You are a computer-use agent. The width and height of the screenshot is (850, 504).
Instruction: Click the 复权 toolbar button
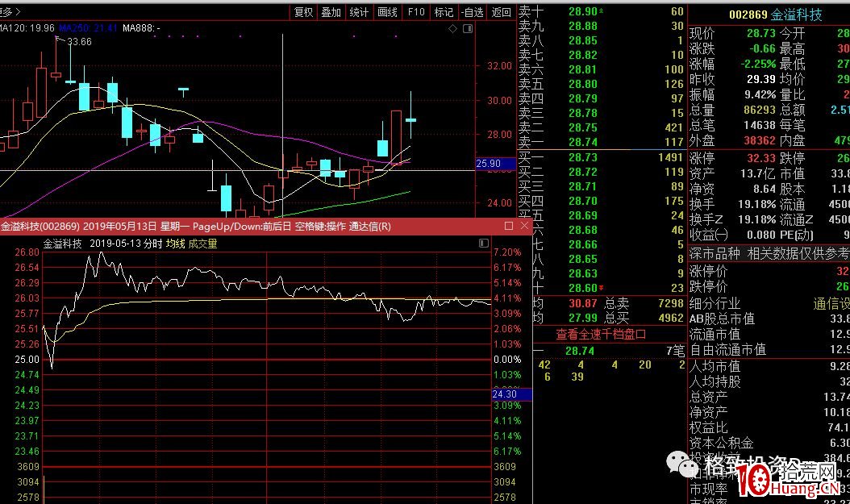pos(303,12)
